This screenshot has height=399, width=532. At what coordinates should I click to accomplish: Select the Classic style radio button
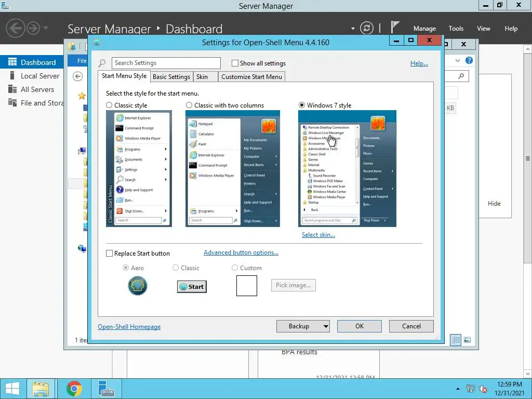[x=109, y=105]
